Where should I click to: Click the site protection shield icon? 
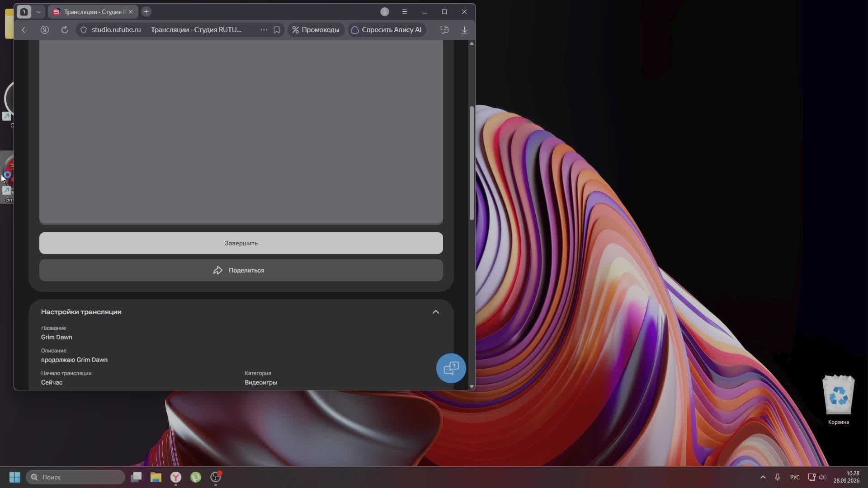pyautogui.click(x=84, y=30)
